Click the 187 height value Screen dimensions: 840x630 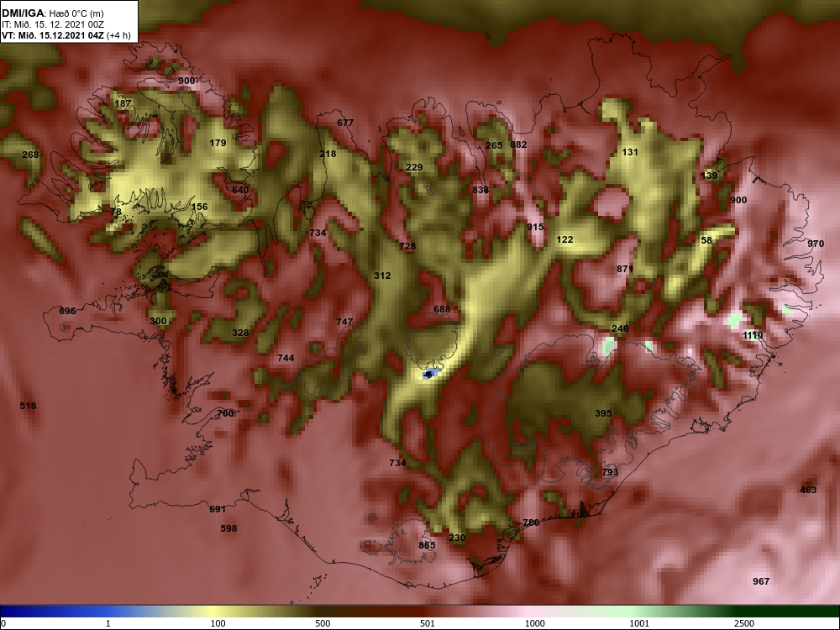coord(123,103)
